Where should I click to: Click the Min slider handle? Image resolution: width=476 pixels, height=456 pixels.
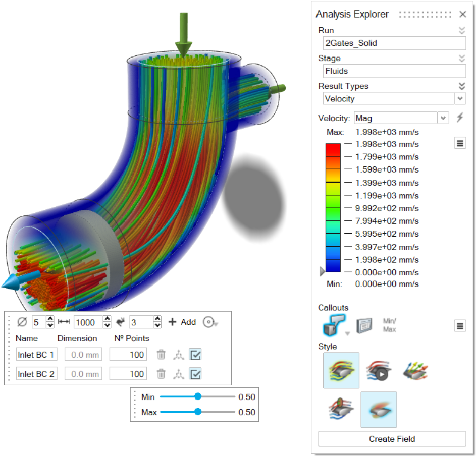pyautogui.click(x=198, y=397)
